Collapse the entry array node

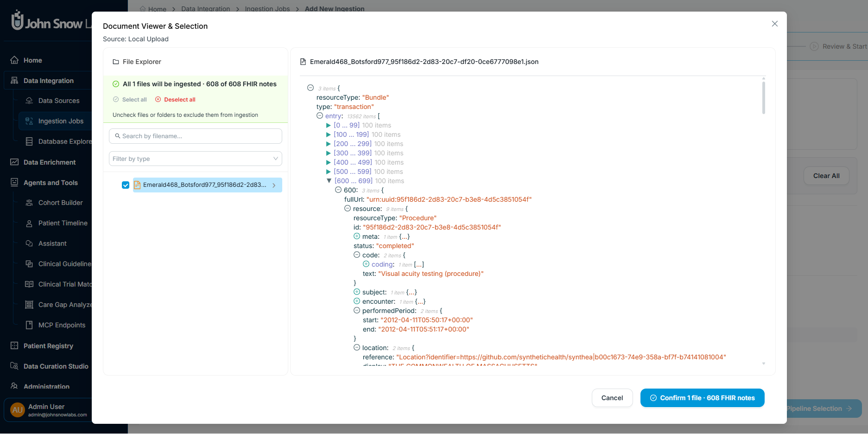tap(320, 115)
